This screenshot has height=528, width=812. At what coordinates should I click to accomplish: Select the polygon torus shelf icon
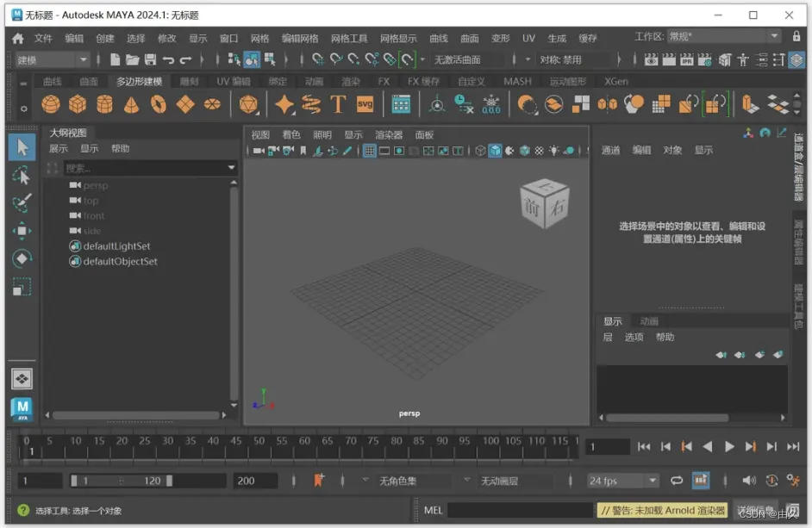(158, 104)
